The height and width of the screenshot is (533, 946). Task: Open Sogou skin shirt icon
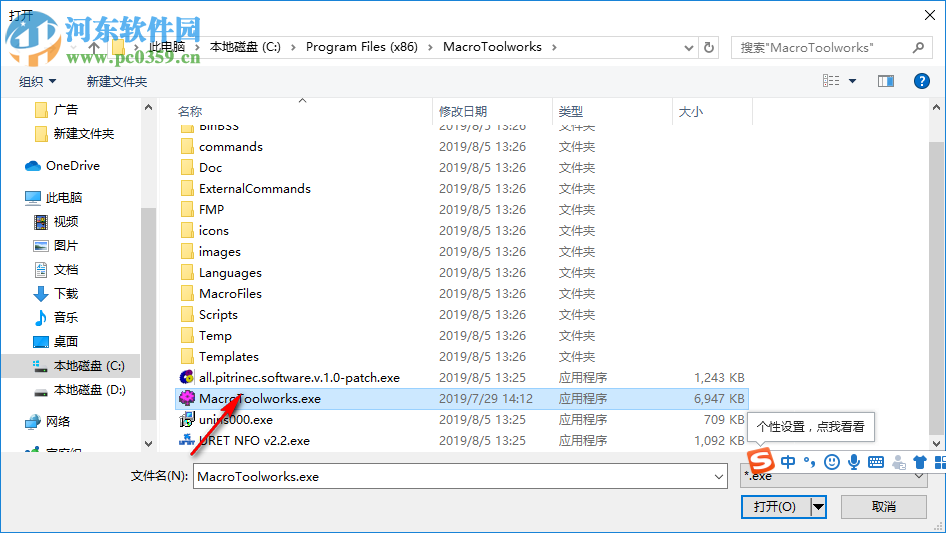pos(919,462)
